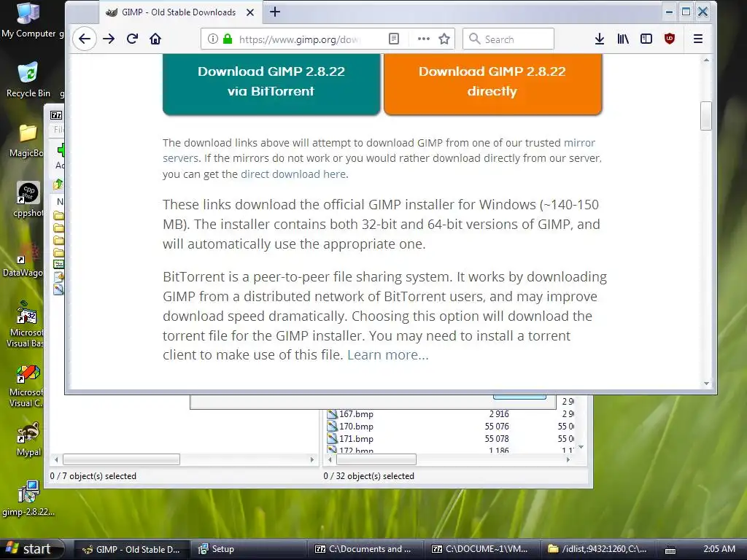Viewport: 747px width, 560px height.
Task: Select the GIMP - Old Stable Downloads tab
Action: coord(180,12)
